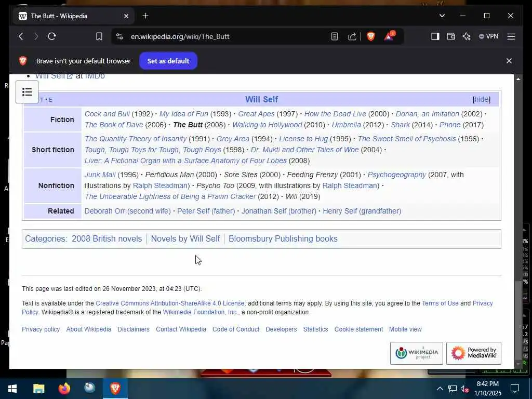Open The Book of Dave link
The image size is (532, 399).
pyautogui.click(x=114, y=125)
